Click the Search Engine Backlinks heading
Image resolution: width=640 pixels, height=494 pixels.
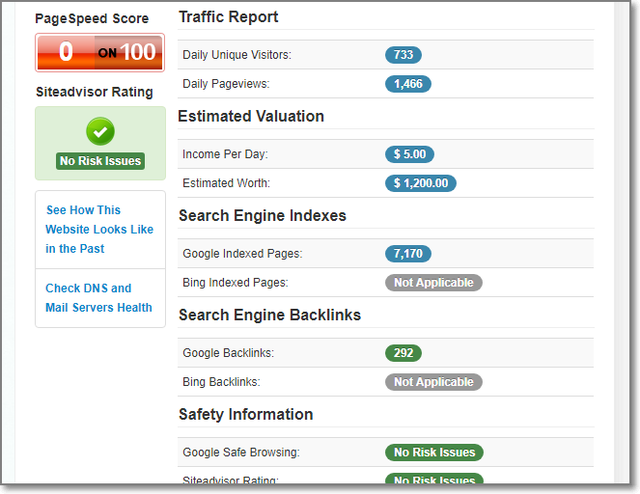pos(269,315)
